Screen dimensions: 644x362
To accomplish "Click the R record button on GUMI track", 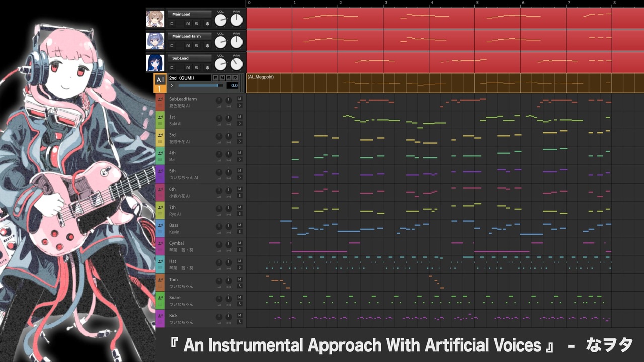I will click(x=235, y=78).
